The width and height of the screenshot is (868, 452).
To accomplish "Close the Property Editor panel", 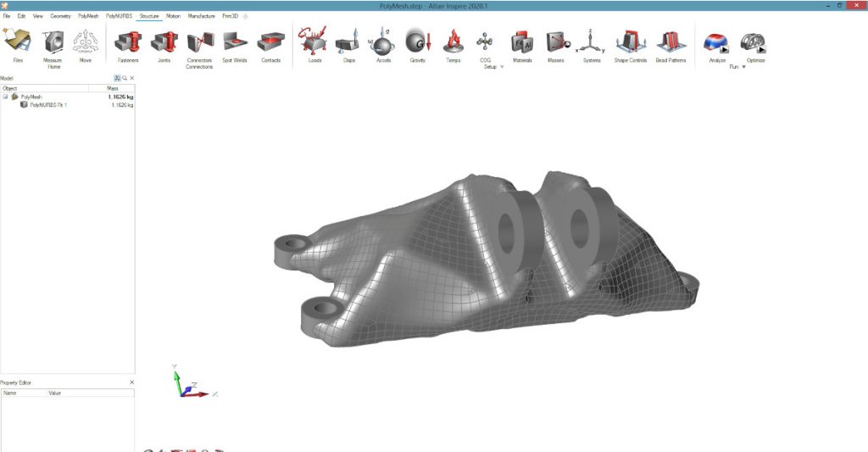I will pyautogui.click(x=131, y=382).
